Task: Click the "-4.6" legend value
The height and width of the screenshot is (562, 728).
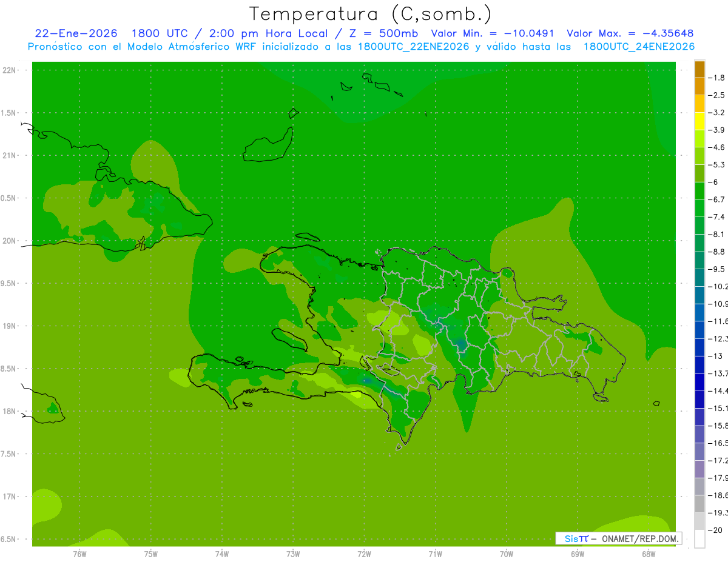Action: (716, 147)
